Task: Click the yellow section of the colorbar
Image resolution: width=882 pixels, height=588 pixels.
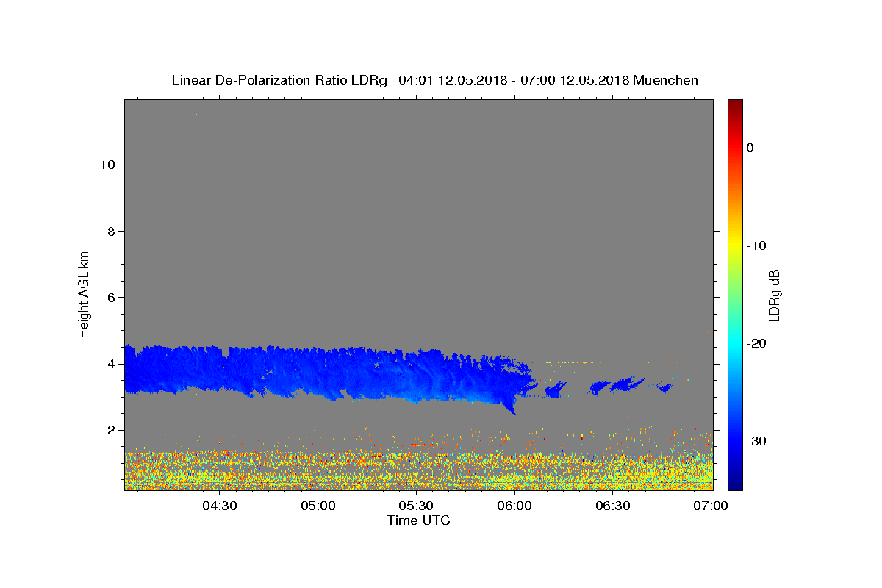Action: pyautogui.click(x=735, y=243)
